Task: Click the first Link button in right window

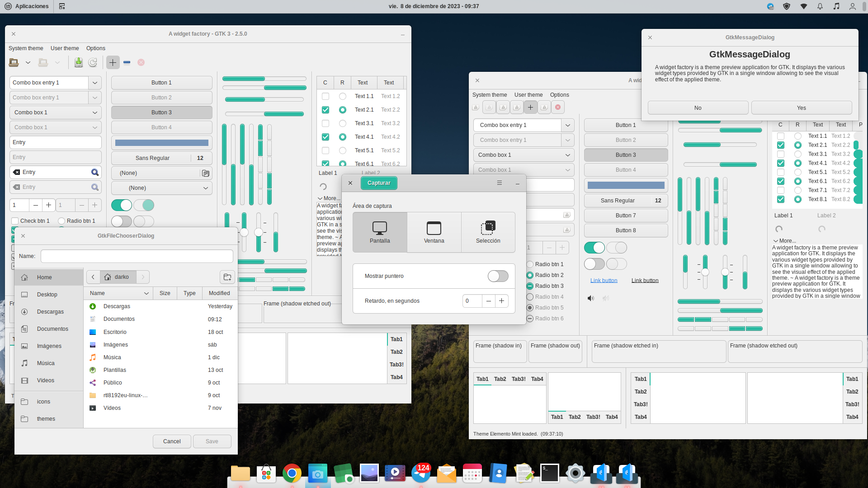Action: [604, 281]
